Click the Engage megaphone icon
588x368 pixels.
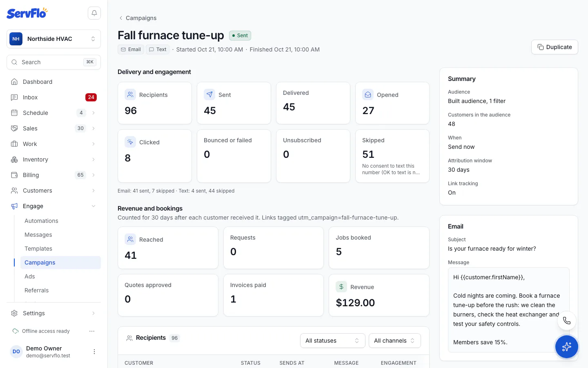coord(14,206)
